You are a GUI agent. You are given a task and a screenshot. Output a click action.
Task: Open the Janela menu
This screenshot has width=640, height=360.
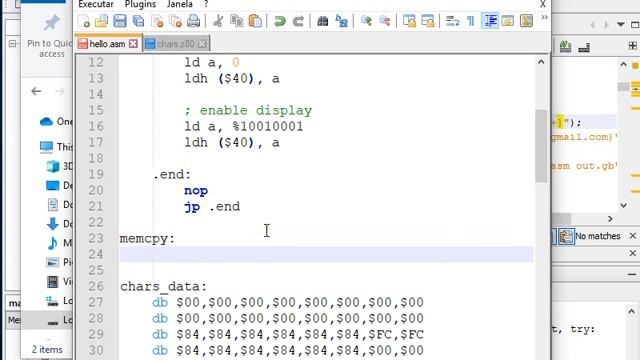click(x=180, y=4)
